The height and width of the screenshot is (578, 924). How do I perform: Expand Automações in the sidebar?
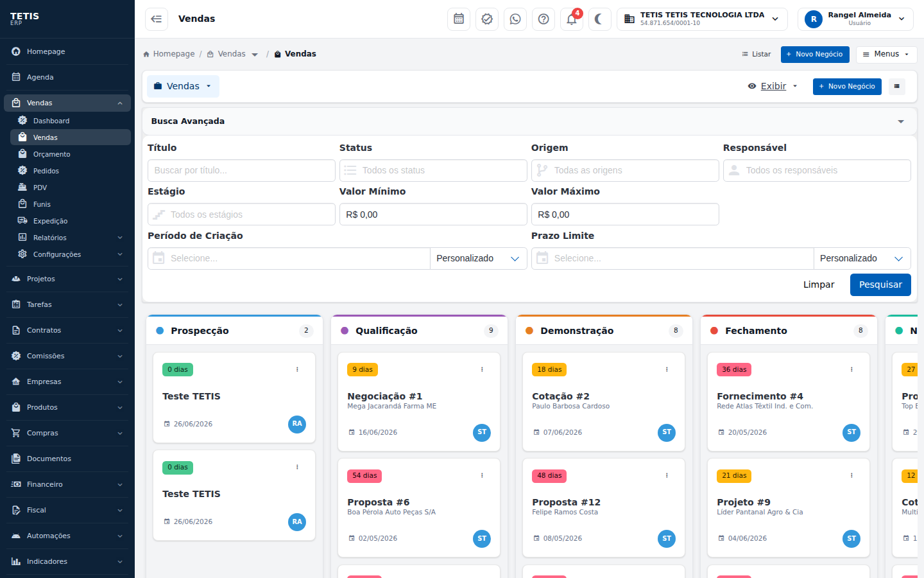tap(67, 536)
